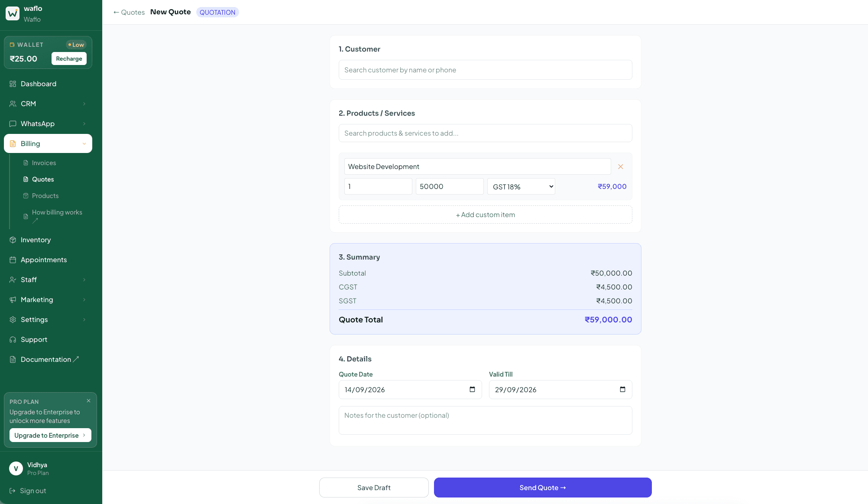Image resolution: width=868 pixels, height=504 pixels.
Task: Click the customer search field
Action: (485, 70)
